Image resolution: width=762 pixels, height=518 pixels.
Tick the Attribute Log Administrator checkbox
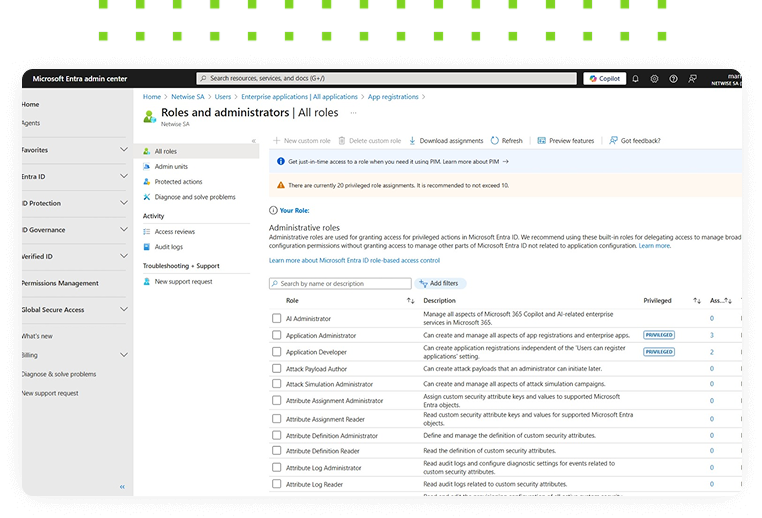pos(277,467)
